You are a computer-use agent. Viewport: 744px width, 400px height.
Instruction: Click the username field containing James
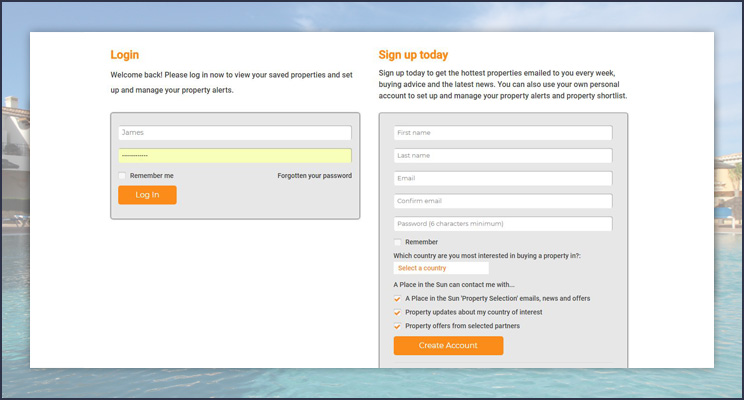(x=235, y=133)
